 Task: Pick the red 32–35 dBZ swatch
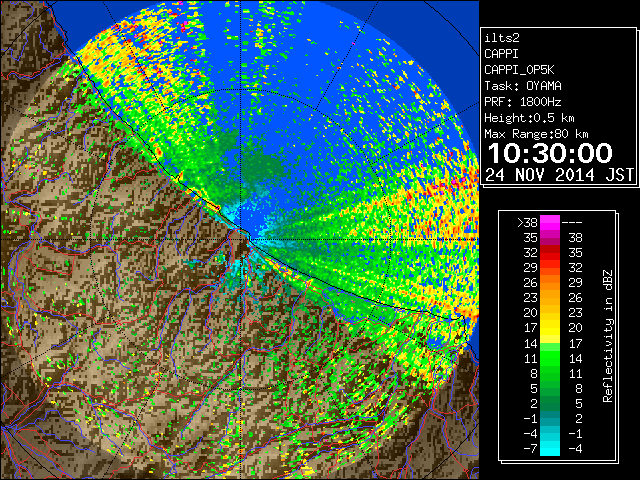coord(550,253)
